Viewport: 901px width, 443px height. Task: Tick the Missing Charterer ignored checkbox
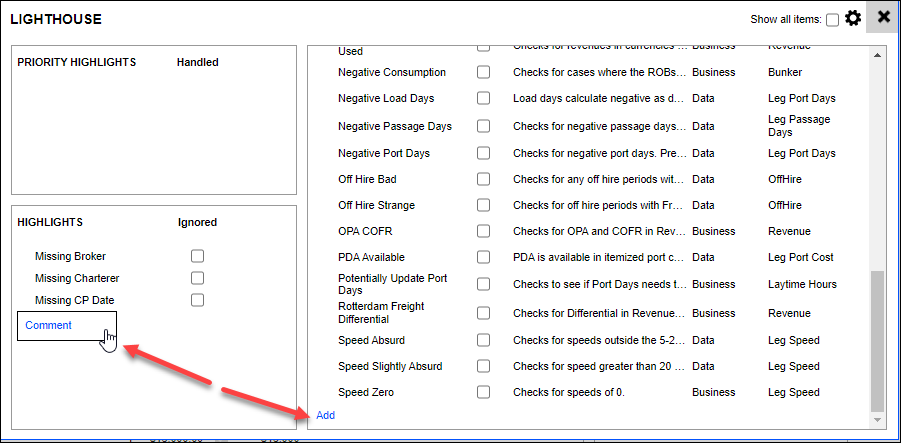(197, 278)
